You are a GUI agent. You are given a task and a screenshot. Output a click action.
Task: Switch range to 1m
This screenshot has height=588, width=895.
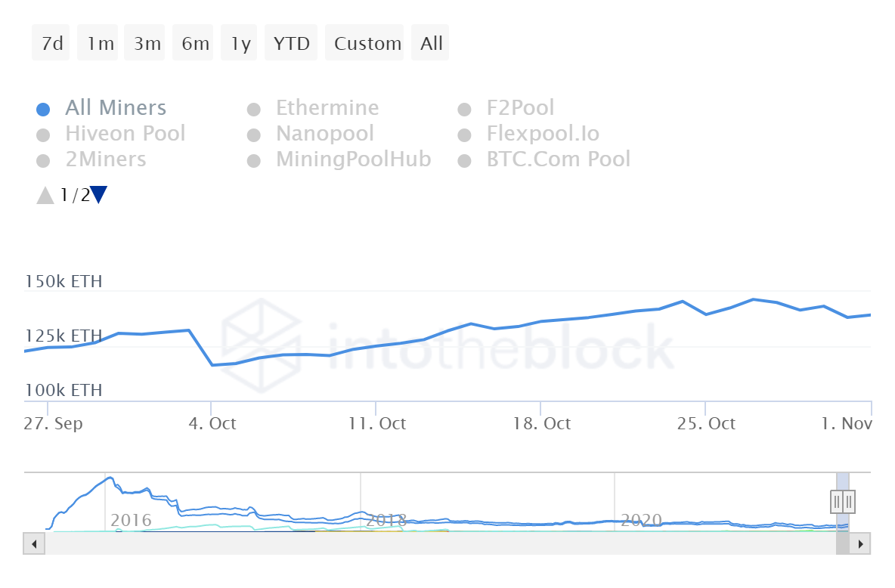100,43
